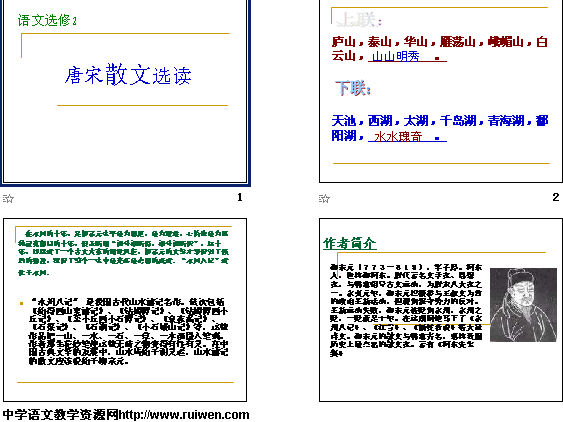The height and width of the screenshot is (422, 563).
Task: Click the 唐宋散文选读 title text
Action: point(128,75)
